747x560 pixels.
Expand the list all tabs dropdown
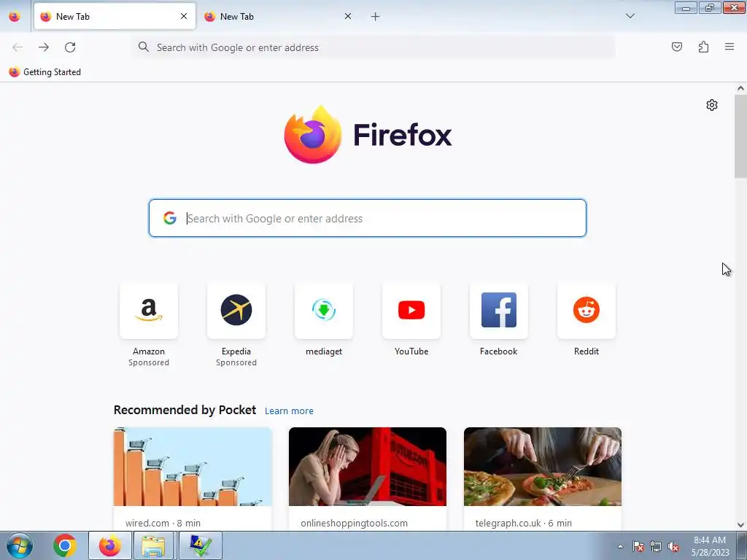630,16
